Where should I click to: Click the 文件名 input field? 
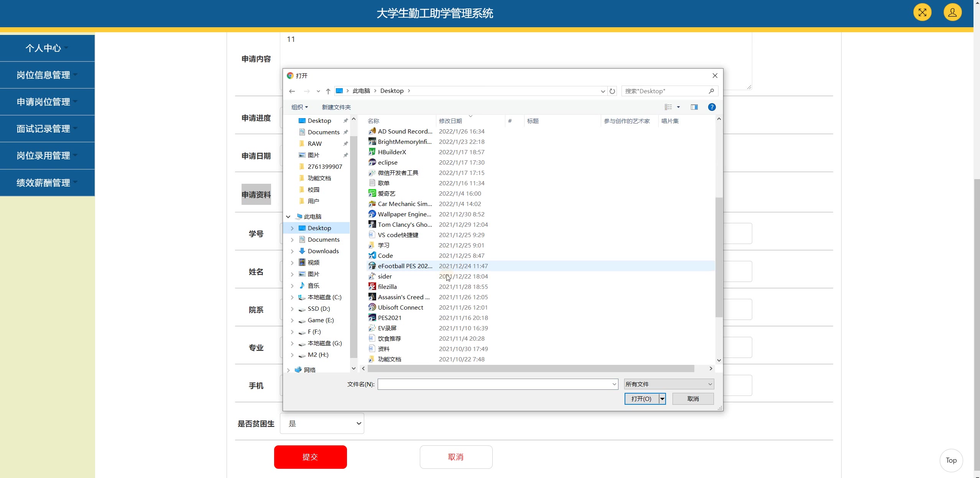pyautogui.click(x=495, y=384)
